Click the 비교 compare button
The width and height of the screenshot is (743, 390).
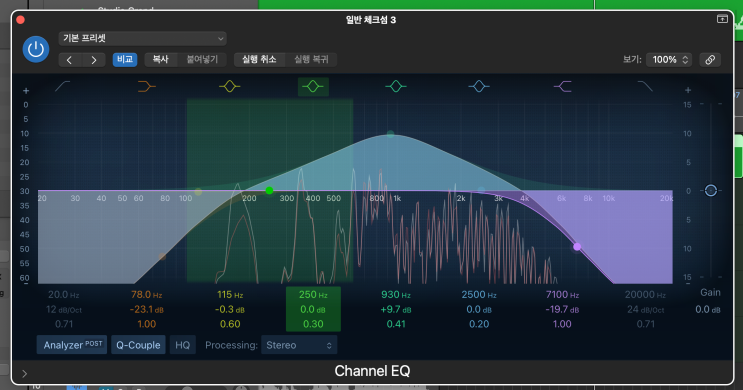[125, 60]
